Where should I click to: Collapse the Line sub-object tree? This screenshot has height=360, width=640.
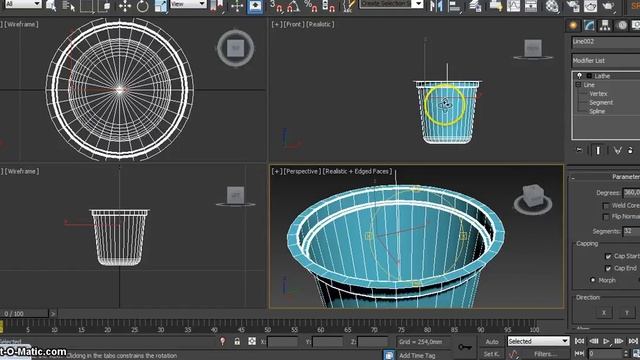[x=578, y=85]
